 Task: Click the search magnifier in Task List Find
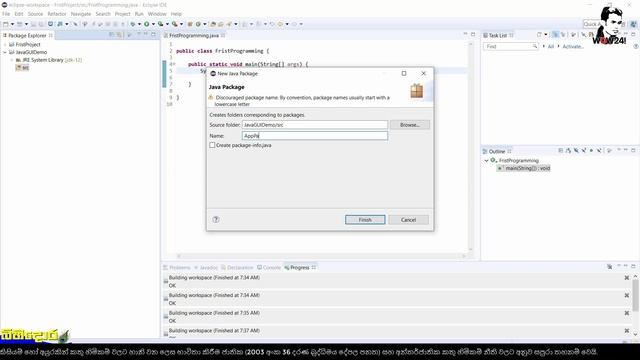pos(534,46)
